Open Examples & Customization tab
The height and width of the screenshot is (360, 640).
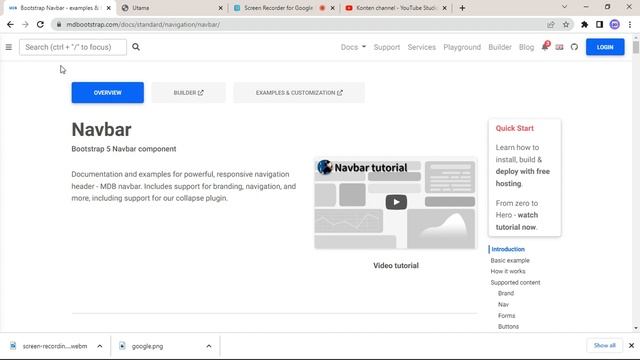point(299,93)
